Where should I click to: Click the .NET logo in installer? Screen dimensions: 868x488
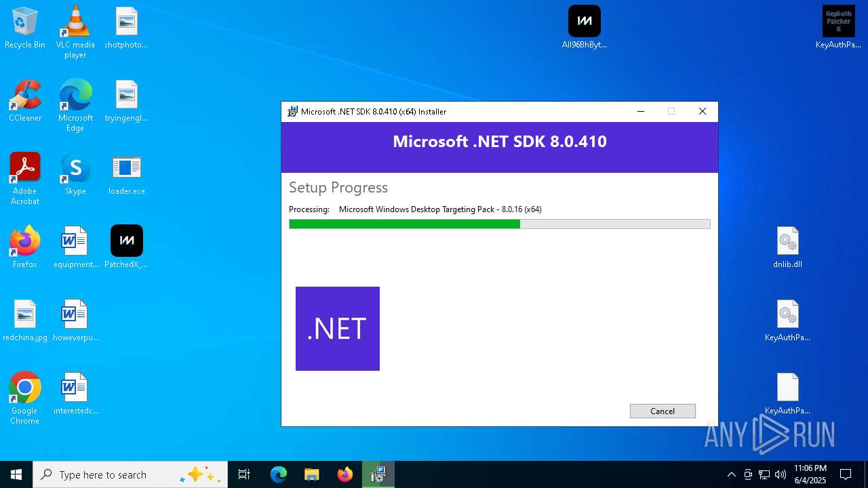tap(338, 329)
